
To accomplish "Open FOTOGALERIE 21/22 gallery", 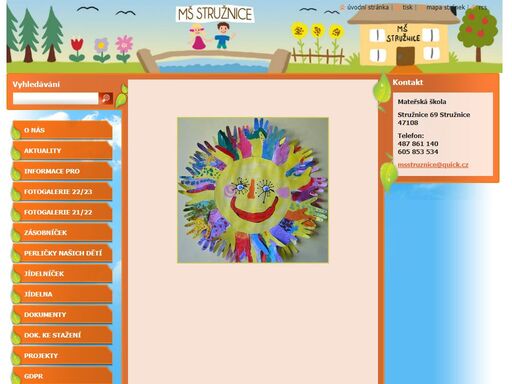I will click(x=62, y=212).
